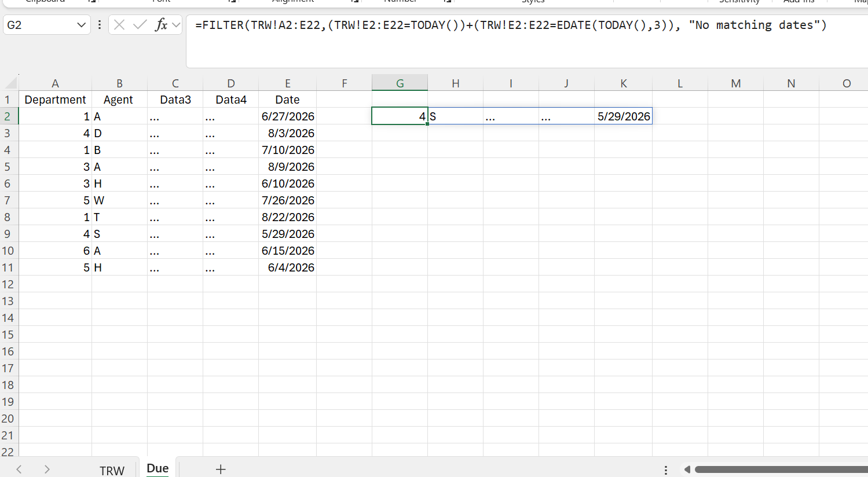Select column A by its header
868x477 pixels.
click(55, 83)
